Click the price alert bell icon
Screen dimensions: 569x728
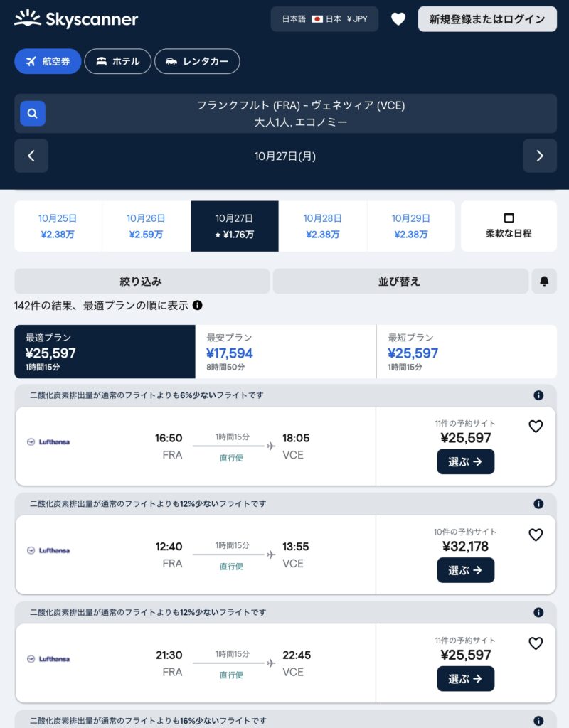point(544,282)
